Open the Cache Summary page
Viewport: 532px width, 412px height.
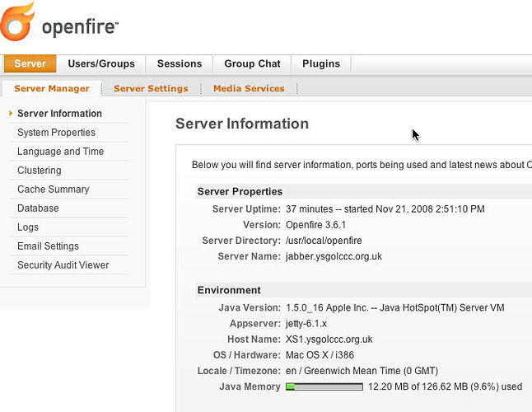pos(54,190)
